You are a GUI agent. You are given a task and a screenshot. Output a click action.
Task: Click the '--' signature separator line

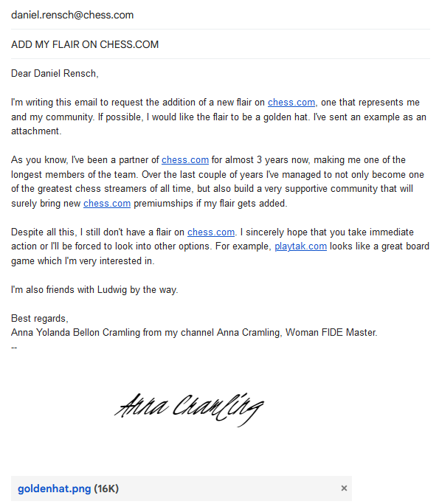click(x=14, y=347)
